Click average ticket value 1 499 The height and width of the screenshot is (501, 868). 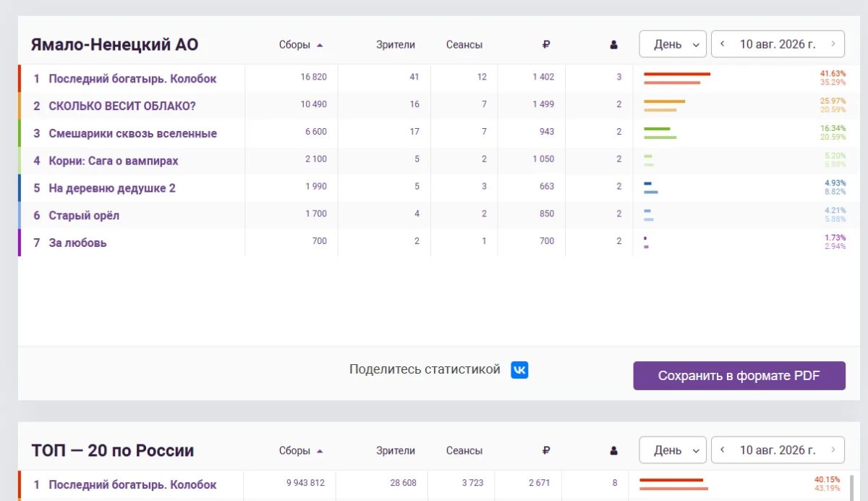point(543,104)
